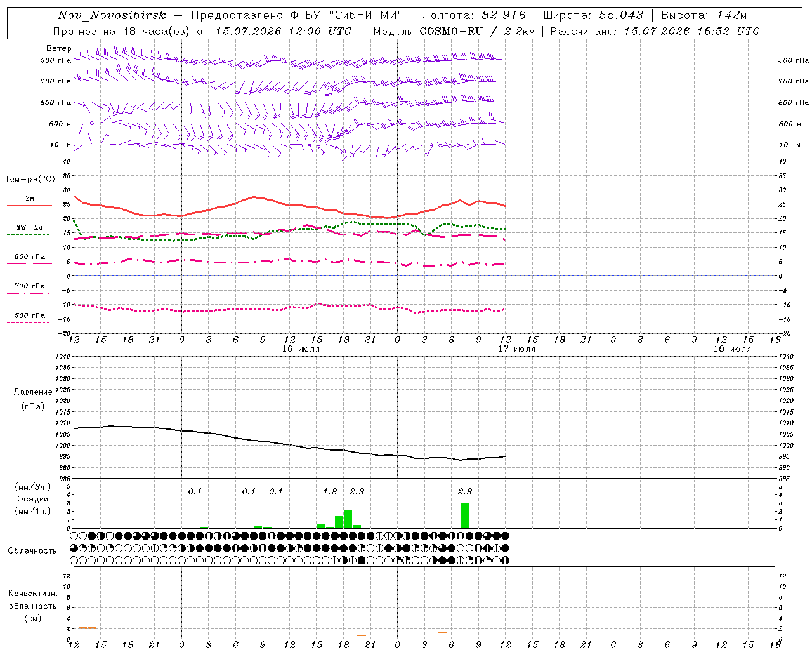This screenshot has width=812, height=650.
Task: Click the 16 июля date marker
Action: [x=301, y=349]
